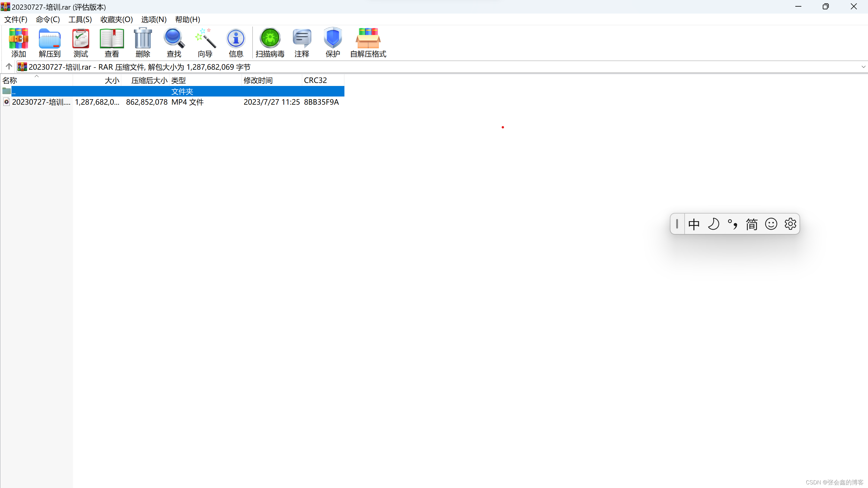
Task: Switch IME 简 simplified/traditional
Action: click(x=751, y=224)
